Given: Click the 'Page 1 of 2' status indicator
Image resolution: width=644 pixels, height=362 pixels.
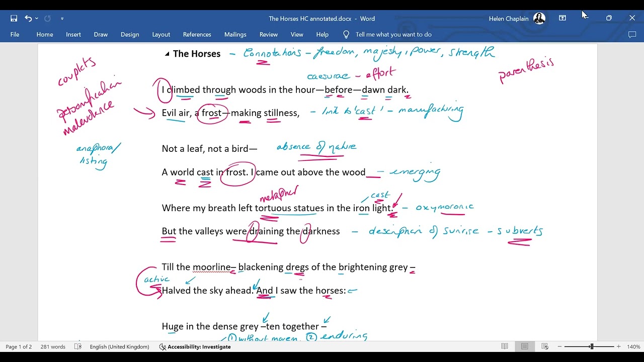Looking at the screenshot, I should click(19, 347).
